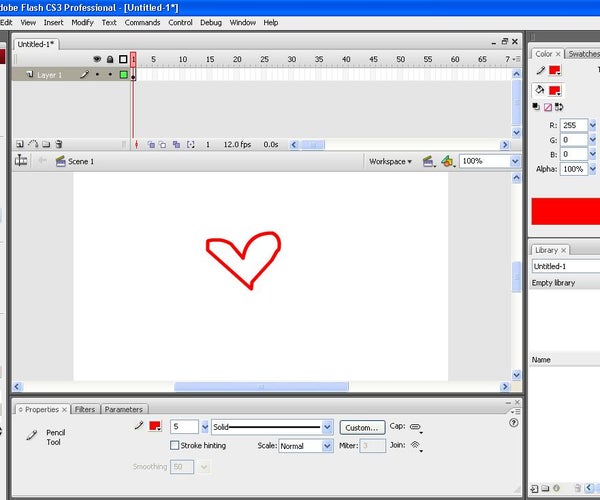
Task: Click the horizontal stage scrollbar thumb
Action: coord(261,387)
